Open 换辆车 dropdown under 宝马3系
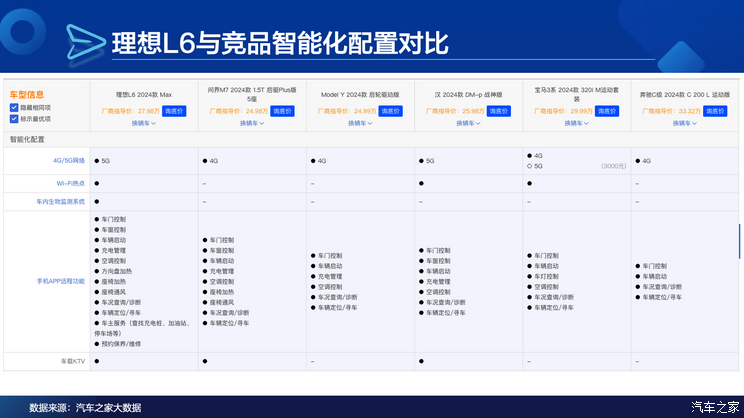 click(577, 123)
